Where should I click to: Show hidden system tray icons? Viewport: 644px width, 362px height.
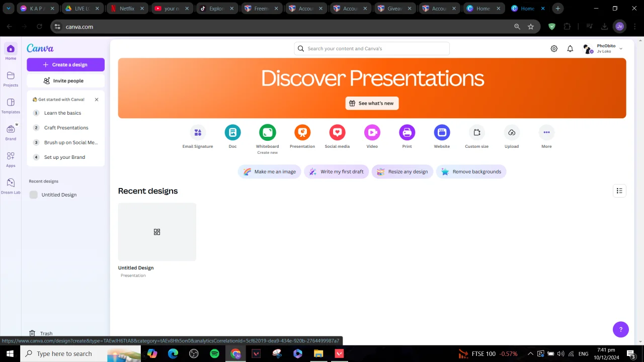point(530,354)
